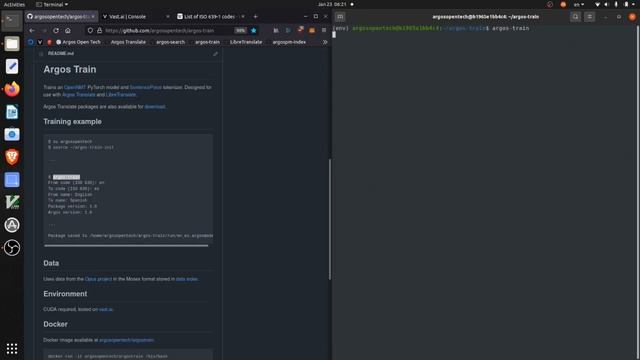Open Activities overview

[14, 4]
